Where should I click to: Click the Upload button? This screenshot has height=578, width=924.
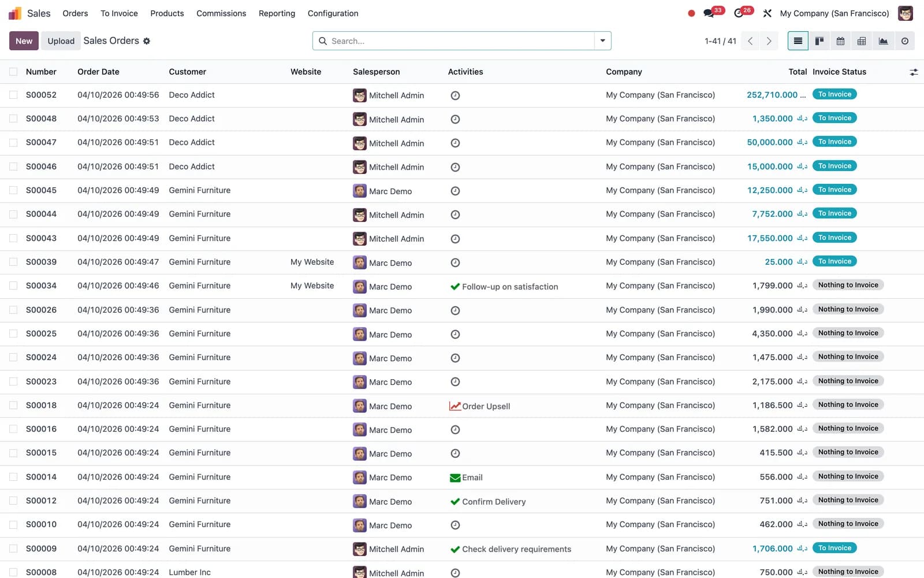click(x=61, y=41)
